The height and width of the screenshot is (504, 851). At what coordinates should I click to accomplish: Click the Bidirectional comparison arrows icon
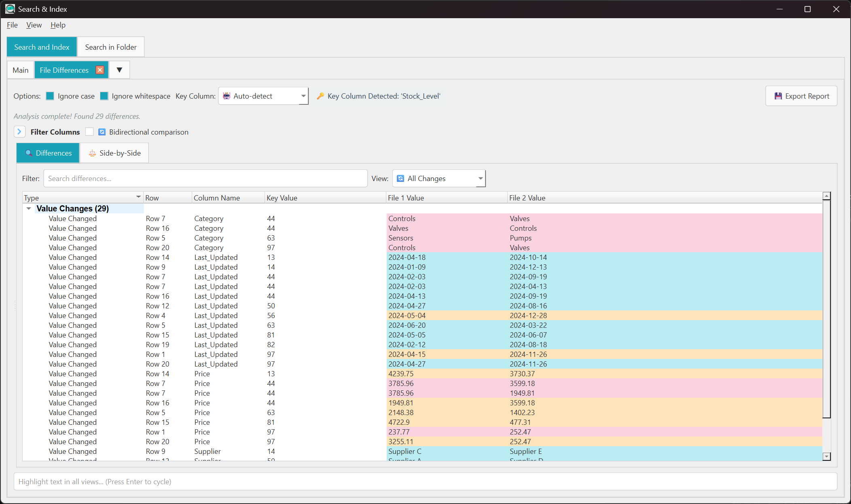point(102,132)
